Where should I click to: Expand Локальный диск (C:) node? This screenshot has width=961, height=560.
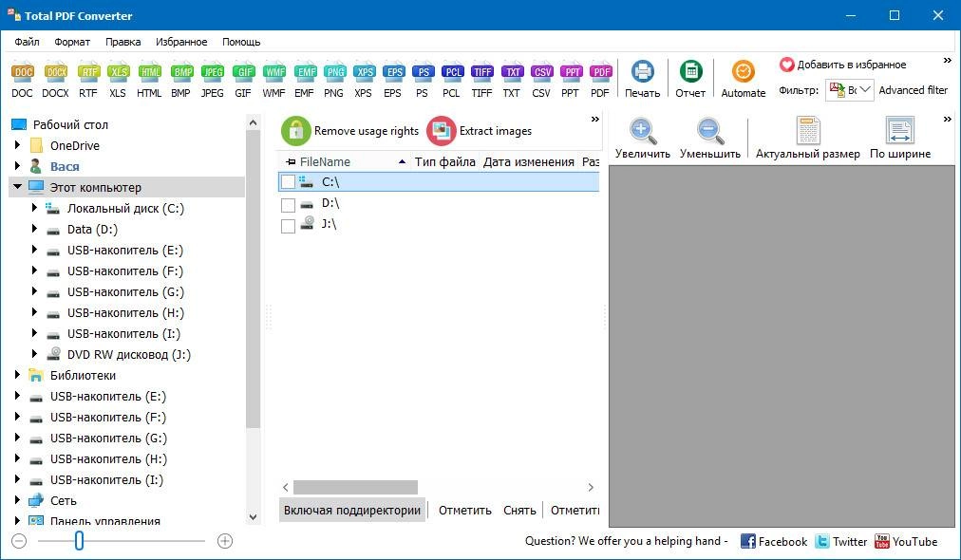pos(34,208)
